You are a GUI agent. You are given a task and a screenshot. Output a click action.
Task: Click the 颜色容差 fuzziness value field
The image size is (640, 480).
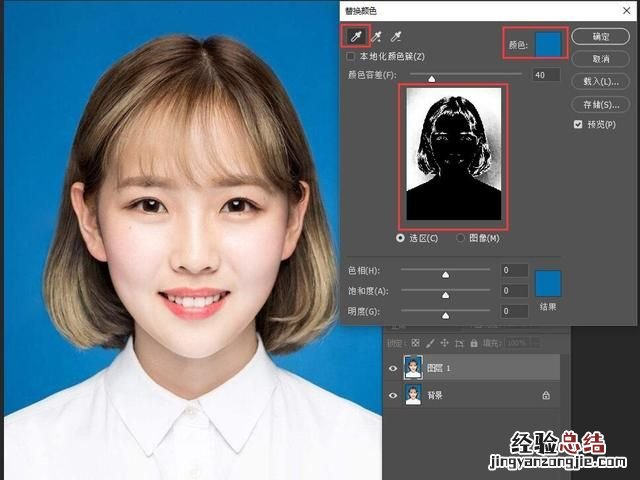pyautogui.click(x=545, y=75)
